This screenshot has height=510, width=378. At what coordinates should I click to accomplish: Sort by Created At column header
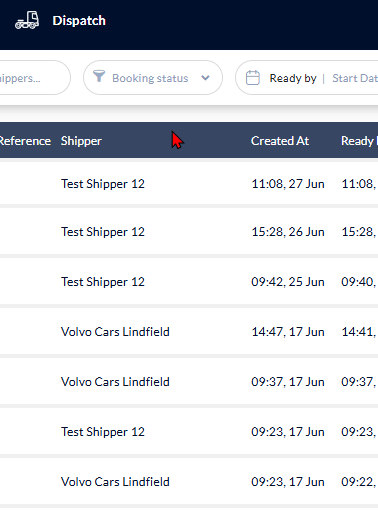(280, 141)
